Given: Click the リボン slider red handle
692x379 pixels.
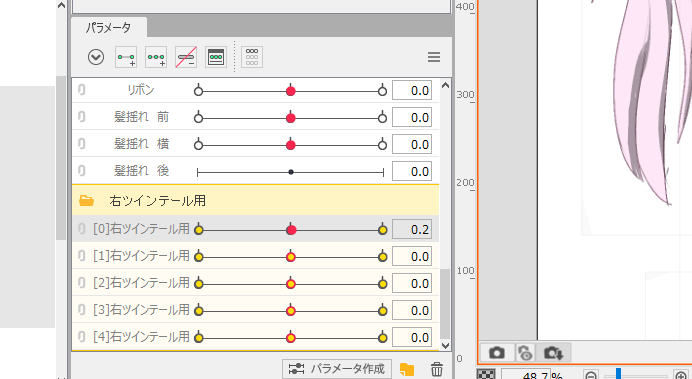Looking at the screenshot, I should coord(290,91).
